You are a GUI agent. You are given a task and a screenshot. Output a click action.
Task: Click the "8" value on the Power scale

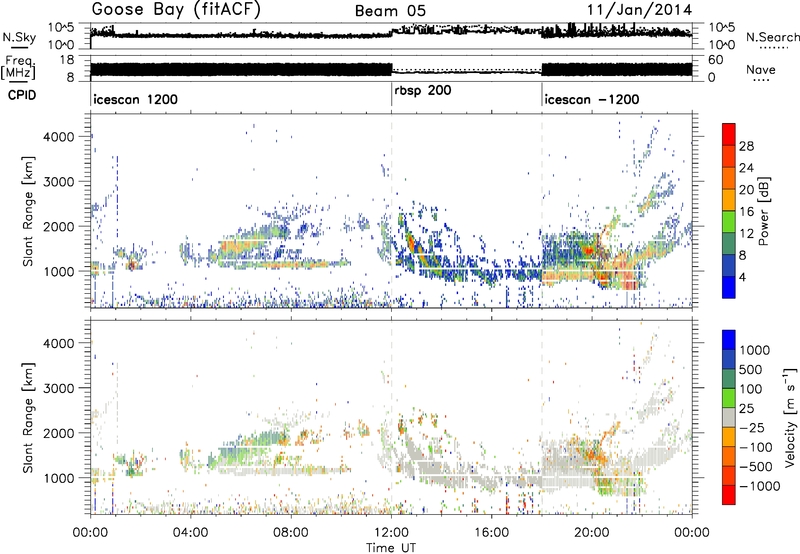coord(742,256)
